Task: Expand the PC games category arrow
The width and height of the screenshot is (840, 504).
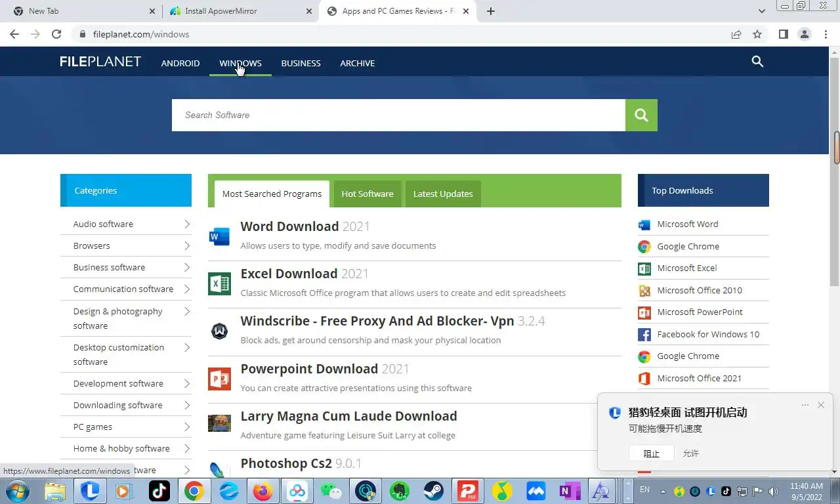Action: point(187,427)
